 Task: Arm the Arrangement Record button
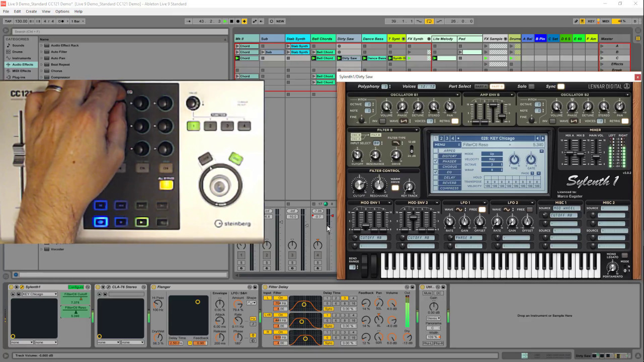click(238, 21)
